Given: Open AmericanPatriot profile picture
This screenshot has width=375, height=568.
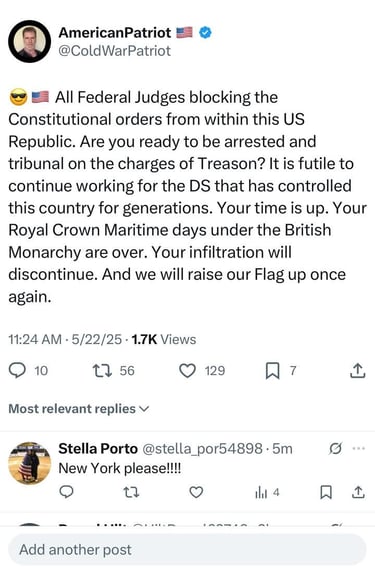Looking at the screenshot, I should (x=30, y=41).
